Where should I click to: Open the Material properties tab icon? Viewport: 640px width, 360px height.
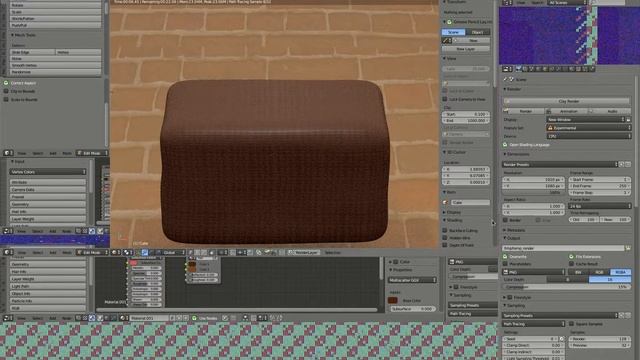(571, 69)
